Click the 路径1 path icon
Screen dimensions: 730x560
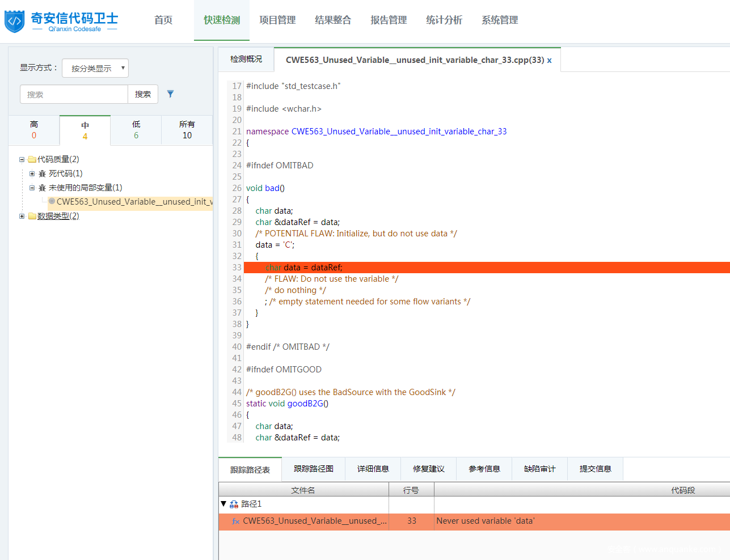tap(234, 504)
